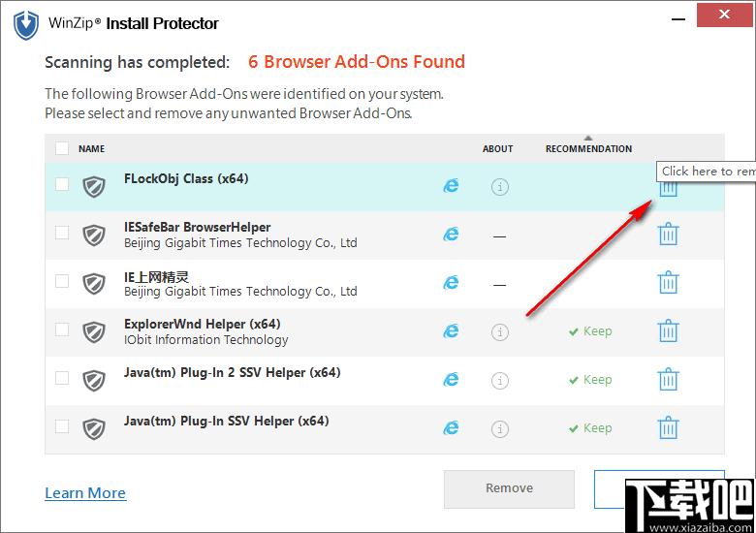Click shield icon beside IESafeBar BrowserHelper
The width and height of the screenshot is (756, 533).
[x=94, y=235]
